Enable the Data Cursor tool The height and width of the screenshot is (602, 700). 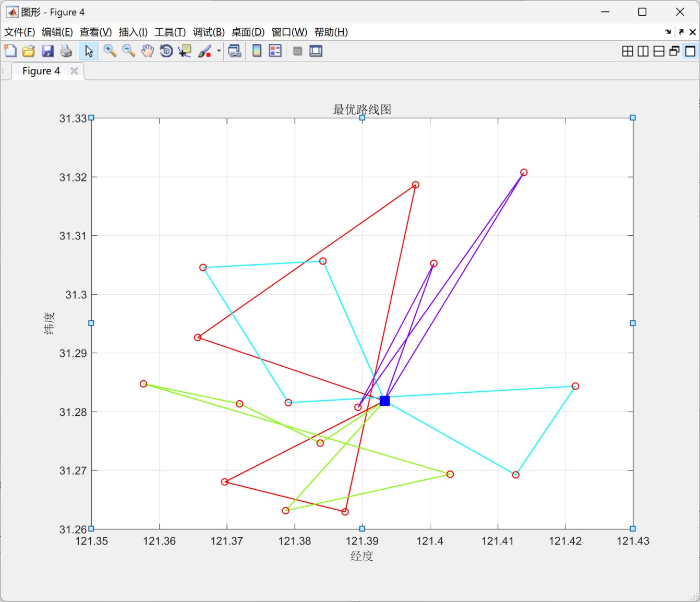point(185,51)
